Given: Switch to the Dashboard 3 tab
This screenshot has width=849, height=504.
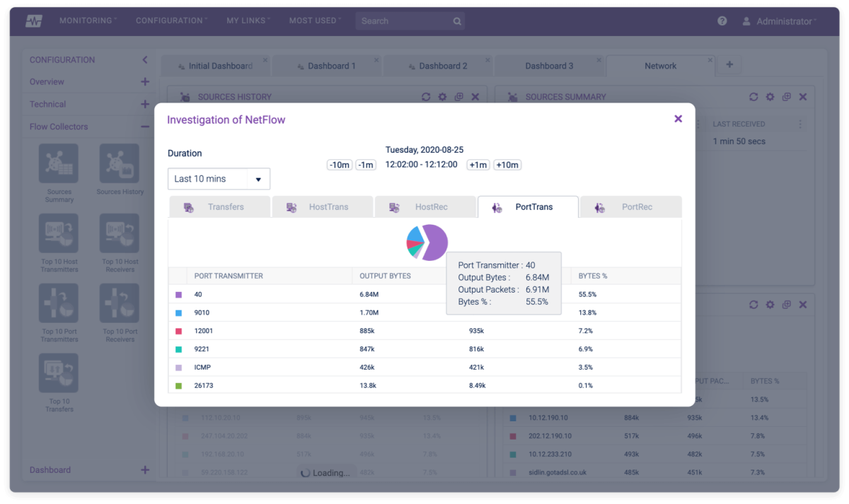Looking at the screenshot, I should [550, 64].
